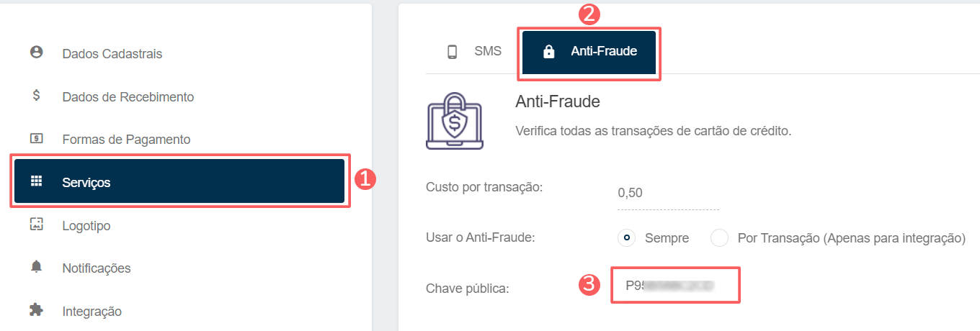Viewport: 980px width, 331px height.
Task: Click the Chave pública field
Action: [674, 285]
